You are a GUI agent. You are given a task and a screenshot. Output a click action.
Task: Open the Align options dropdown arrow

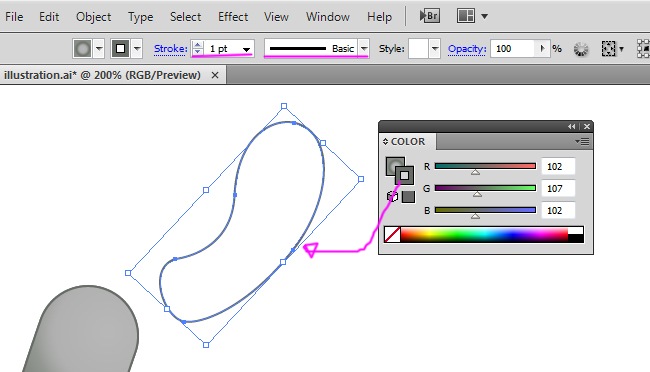tap(621, 49)
